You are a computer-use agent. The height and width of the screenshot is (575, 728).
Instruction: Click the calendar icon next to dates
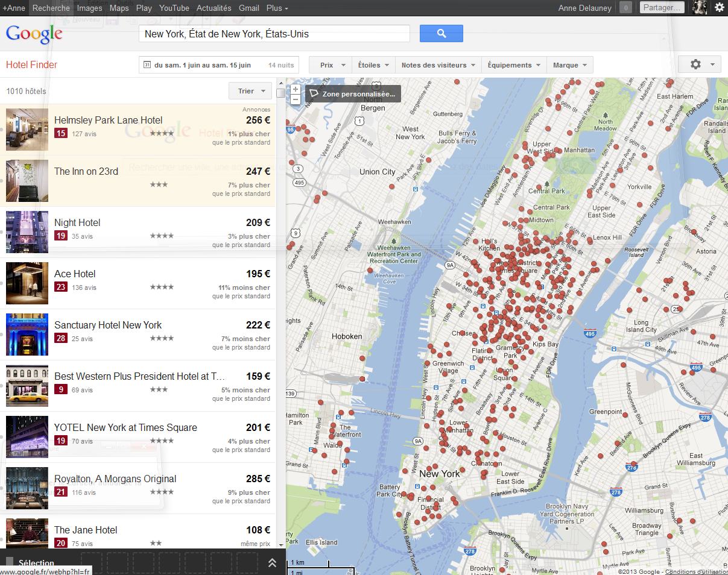click(147, 65)
